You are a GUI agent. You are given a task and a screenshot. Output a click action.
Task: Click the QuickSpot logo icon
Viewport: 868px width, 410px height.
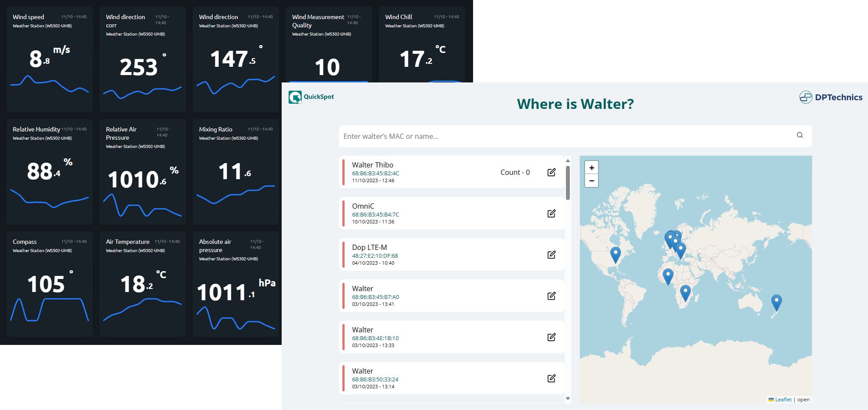(295, 97)
